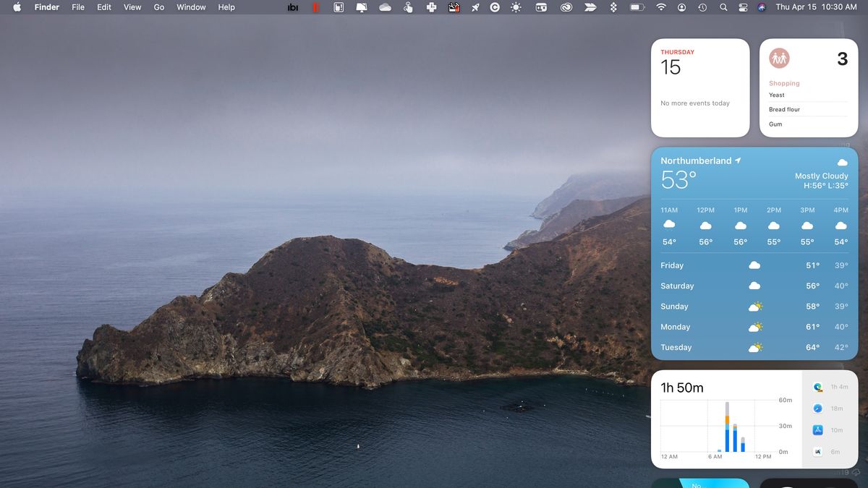
Task: Click the Wi-Fi icon in the menu bar
Action: [660, 7]
